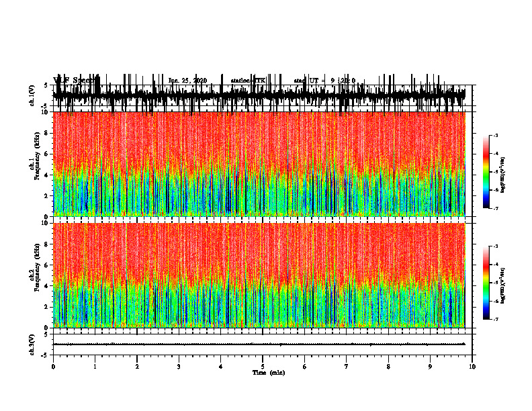Image resolution: width=532 pixels, height=411 pixels.
Task: Click time axis tick label '7'
Action: [347, 367]
